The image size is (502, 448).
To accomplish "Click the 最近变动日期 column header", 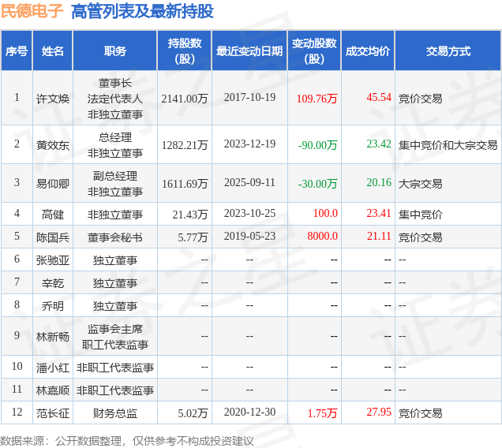I will (249, 51).
